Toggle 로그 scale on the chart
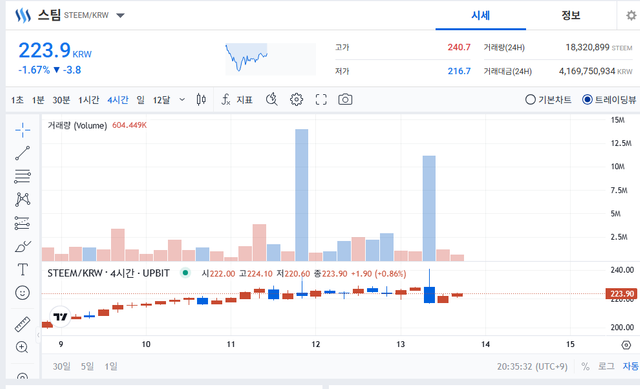 (x=606, y=366)
